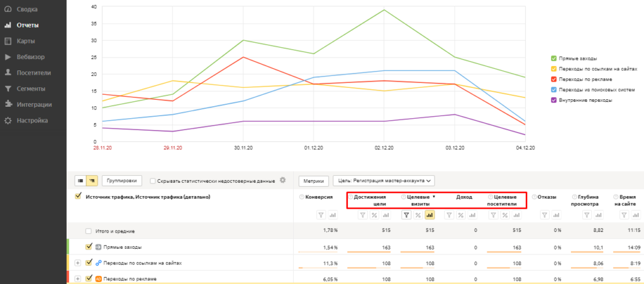This screenshot has height=284, width=644.
Task: Click filter icon under Конверсия column
Action: coord(320,215)
